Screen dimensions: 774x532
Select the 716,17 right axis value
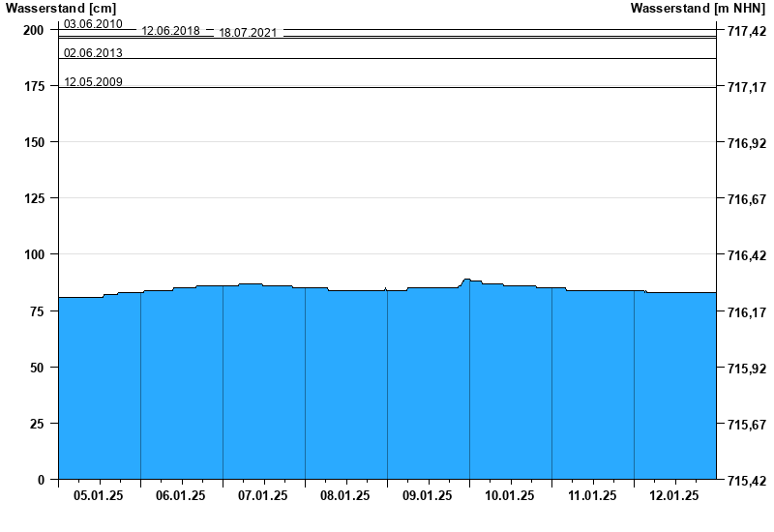point(746,311)
